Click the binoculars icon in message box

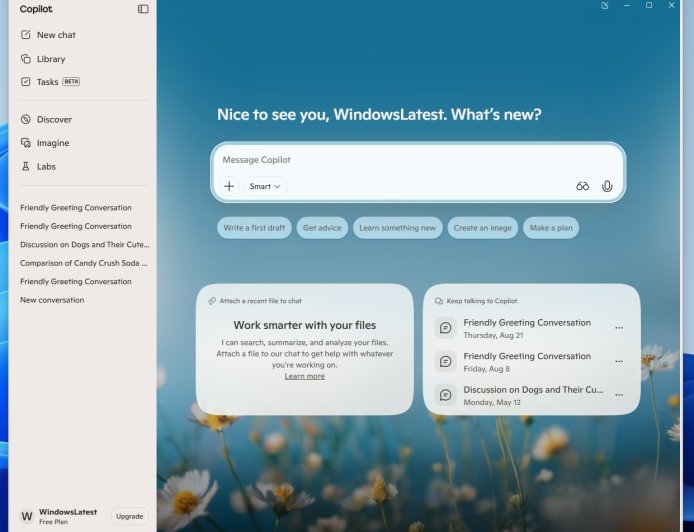582,186
